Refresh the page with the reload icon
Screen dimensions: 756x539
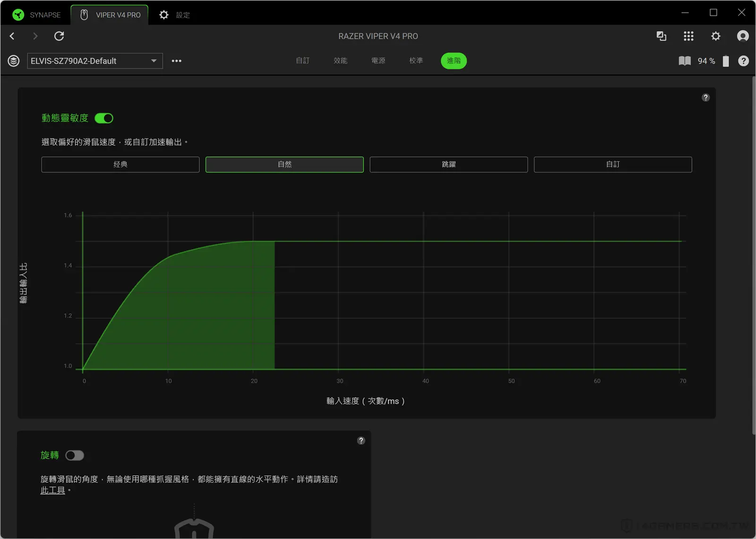(x=59, y=36)
